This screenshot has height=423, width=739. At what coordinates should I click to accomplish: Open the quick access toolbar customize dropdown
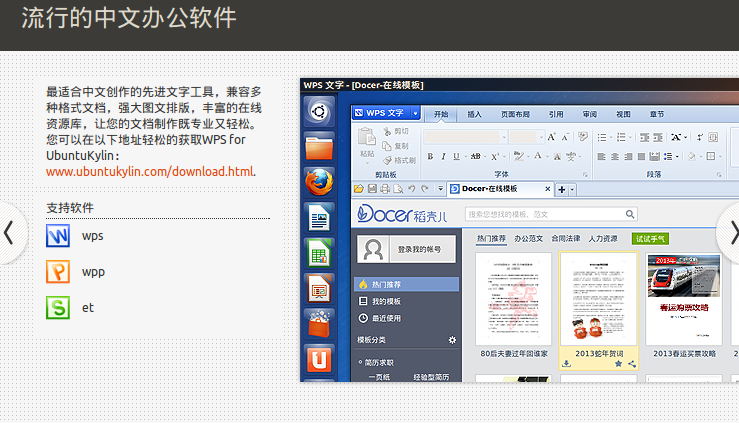[440, 189]
